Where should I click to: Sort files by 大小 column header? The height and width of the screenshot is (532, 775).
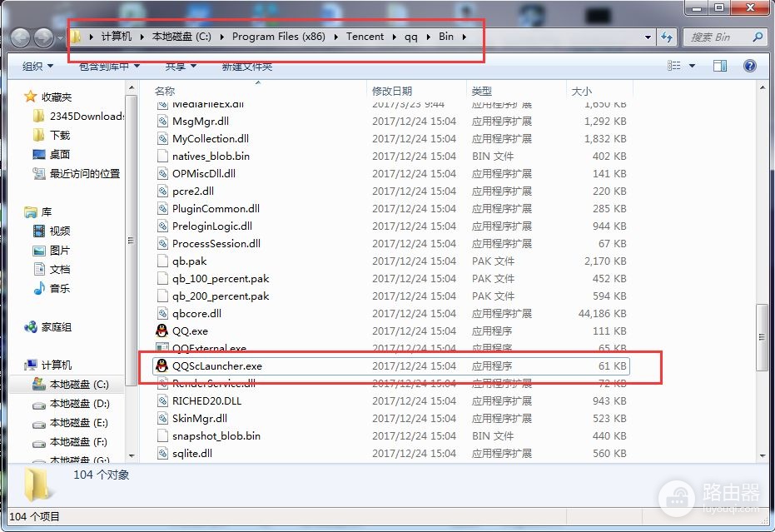click(x=581, y=91)
